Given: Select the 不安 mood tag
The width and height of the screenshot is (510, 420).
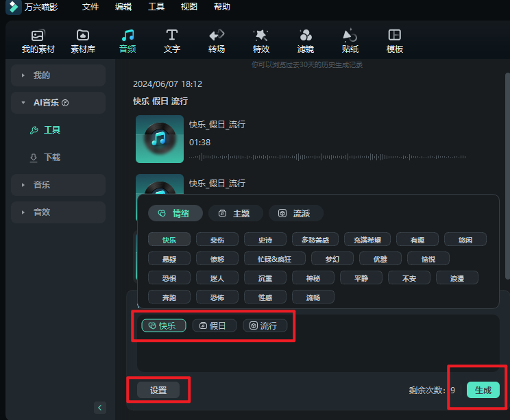Looking at the screenshot, I should coord(409,278).
